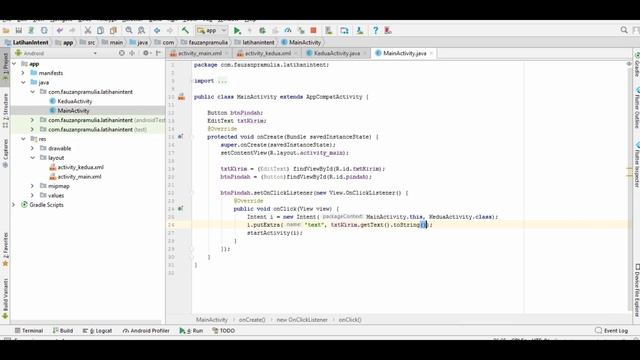The height and width of the screenshot is (360, 640).
Task: Click onCreate() in editor breadcrumb
Action: (252, 320)
